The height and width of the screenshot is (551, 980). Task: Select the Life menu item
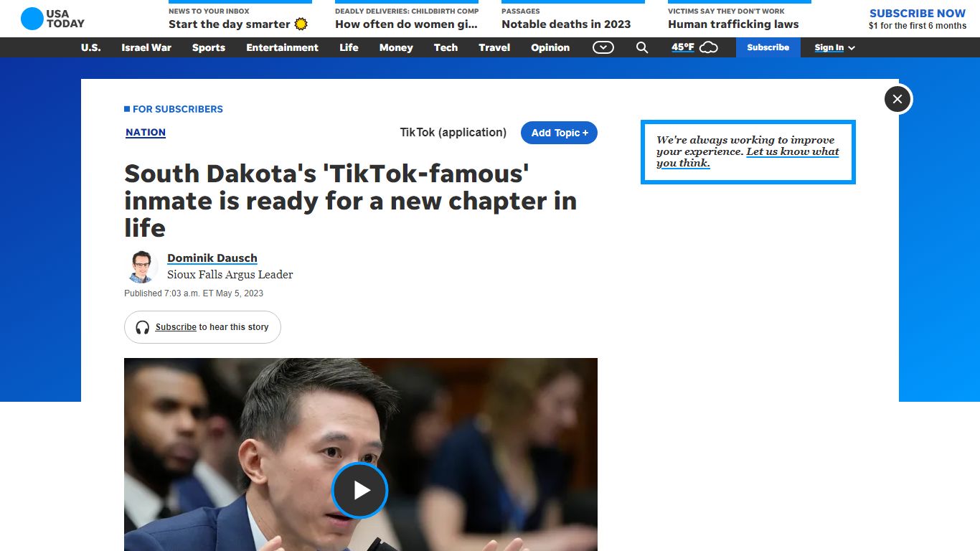point(349,47)
